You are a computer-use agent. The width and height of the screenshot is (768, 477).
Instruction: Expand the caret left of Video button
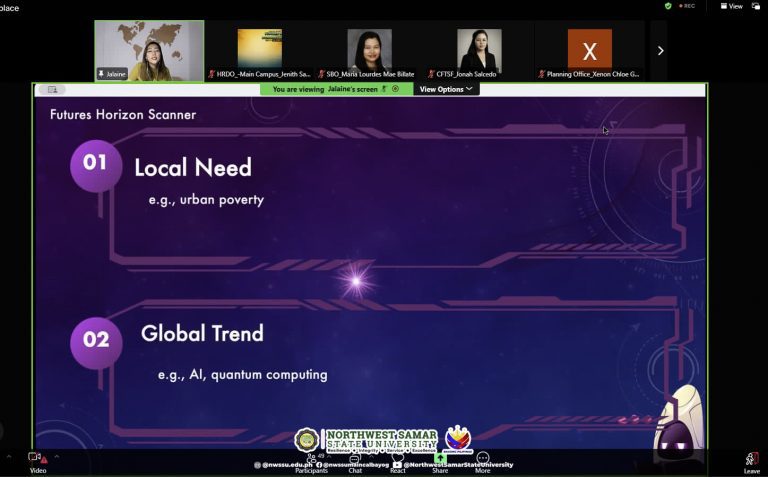(8, 457)
